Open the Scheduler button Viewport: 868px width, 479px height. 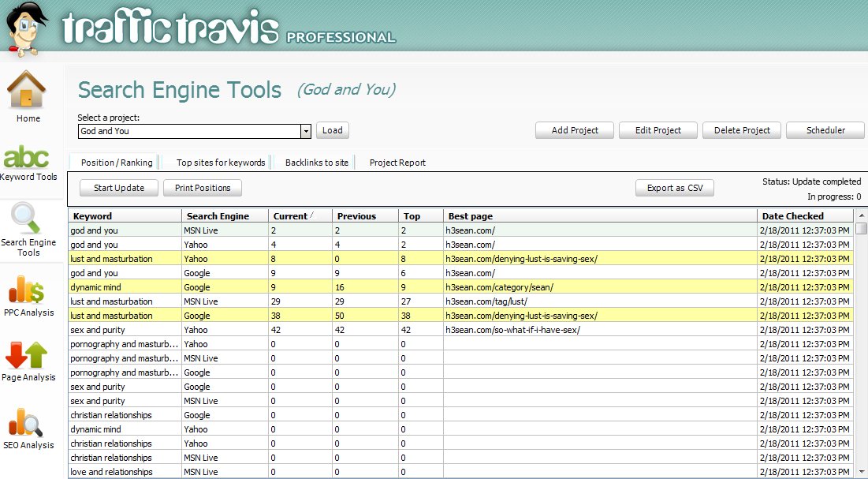825,130
